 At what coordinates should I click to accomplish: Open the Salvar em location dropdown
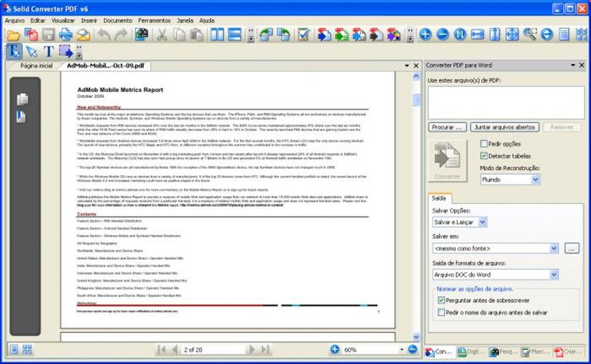point(553,248)
